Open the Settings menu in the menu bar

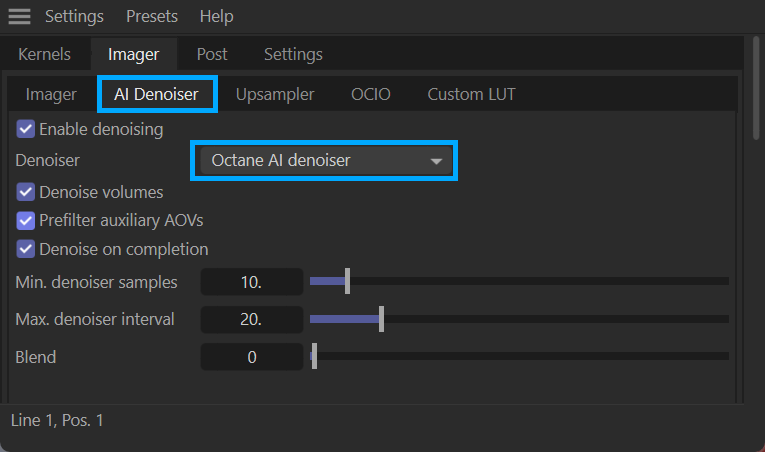[74, 17]
